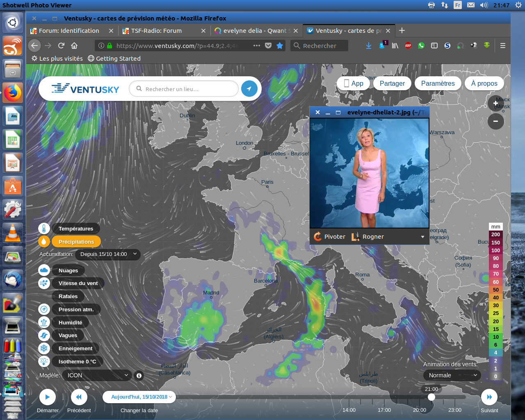Start the animation with Démarrer play button
The height and width of the screenshot is (420, 525).
click(x=48, y=397)
